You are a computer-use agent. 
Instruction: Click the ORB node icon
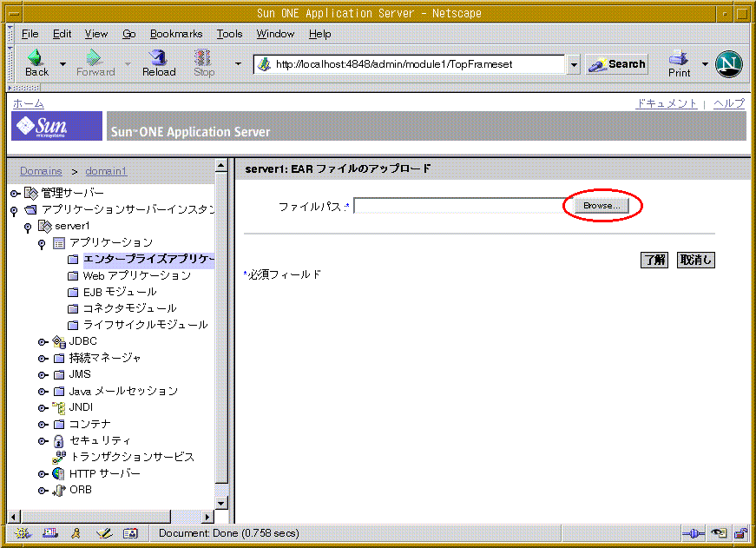[x=59, y=490]
